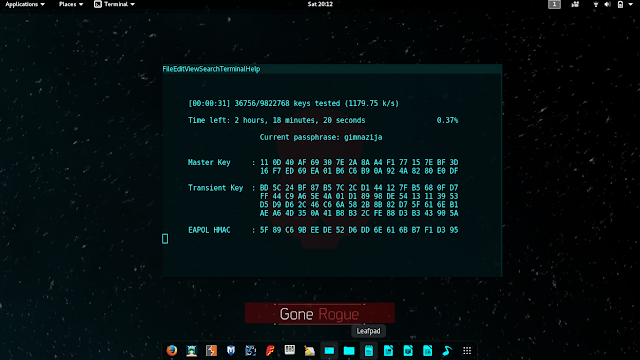Open the Terminal menu in the window menubar
Image resolution: width=640 pixels, height=360 pixels.
(x=232, y=69)
